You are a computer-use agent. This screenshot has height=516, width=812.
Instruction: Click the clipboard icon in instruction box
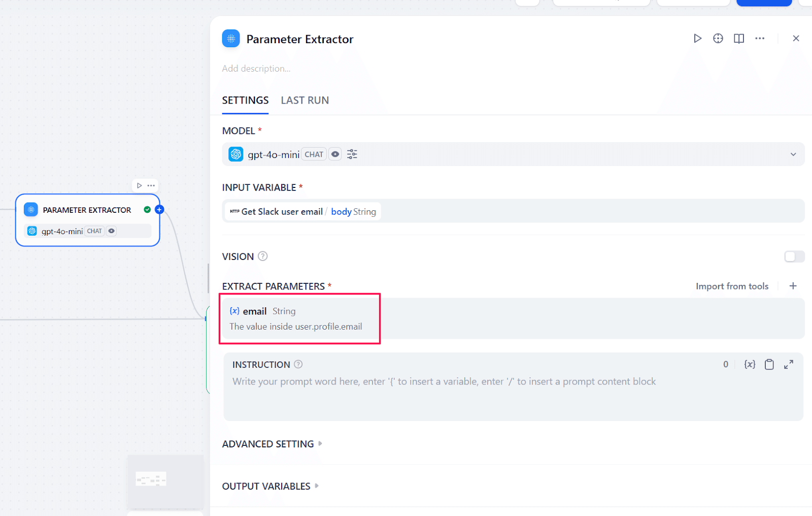[x=769, y=364]
